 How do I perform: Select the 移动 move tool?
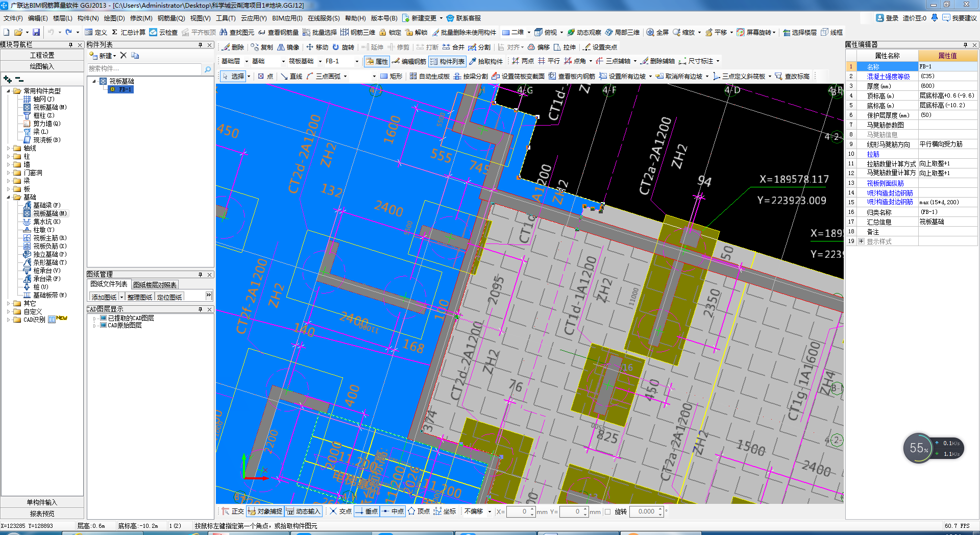tap(317, 47)
